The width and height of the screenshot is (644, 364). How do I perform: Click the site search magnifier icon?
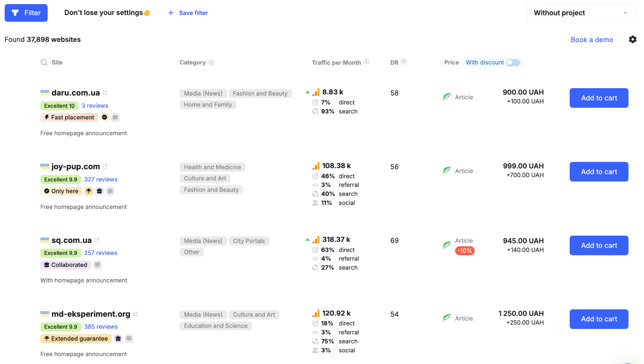click(44, 62)
